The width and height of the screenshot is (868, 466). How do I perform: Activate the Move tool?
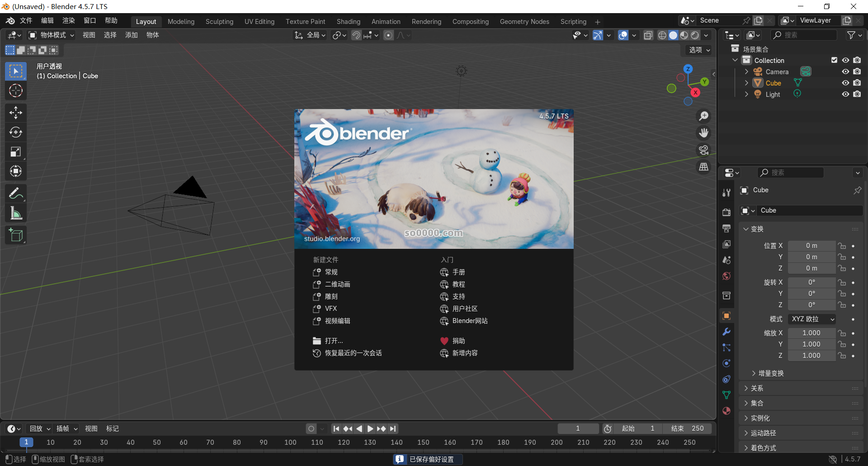click(x=16, y=113)
